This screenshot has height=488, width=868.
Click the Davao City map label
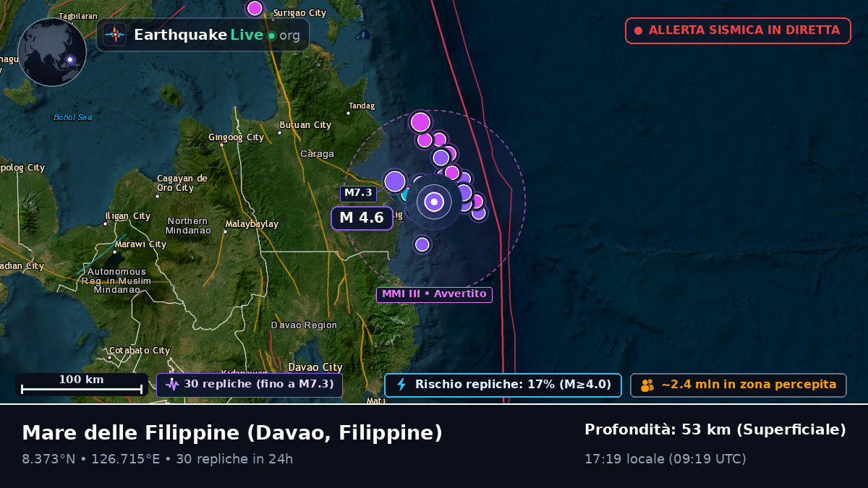315,367
